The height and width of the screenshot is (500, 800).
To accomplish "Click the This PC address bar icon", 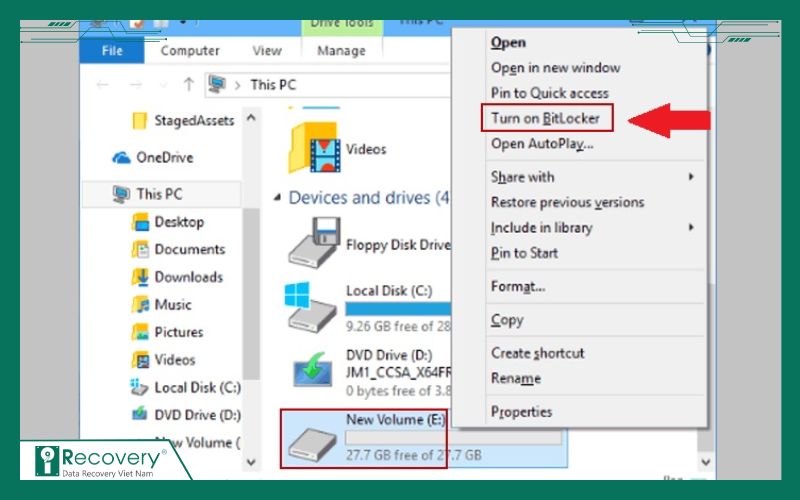I will tap(217, 84).
